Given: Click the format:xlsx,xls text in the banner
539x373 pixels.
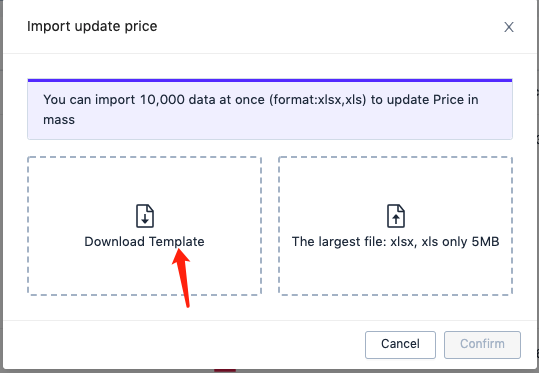Looking at the screenshot, I should (x=318, y=100).
